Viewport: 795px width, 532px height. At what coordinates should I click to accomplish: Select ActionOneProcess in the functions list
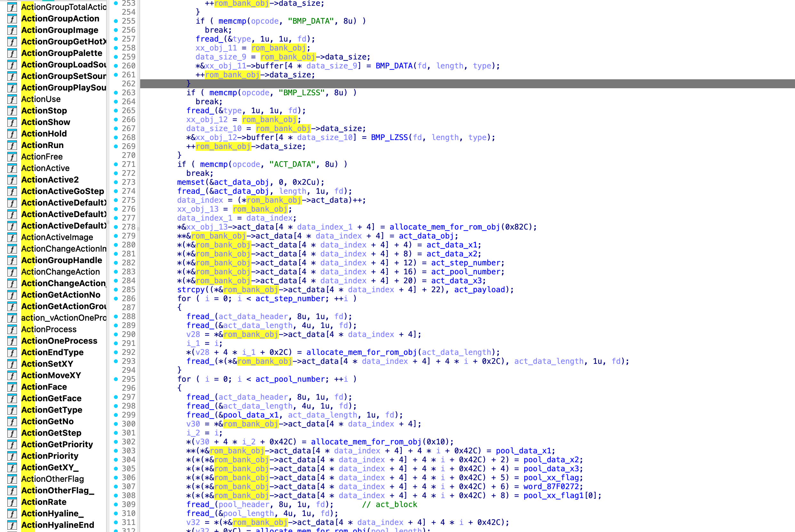pyautogui.click(x=59, y=341)
